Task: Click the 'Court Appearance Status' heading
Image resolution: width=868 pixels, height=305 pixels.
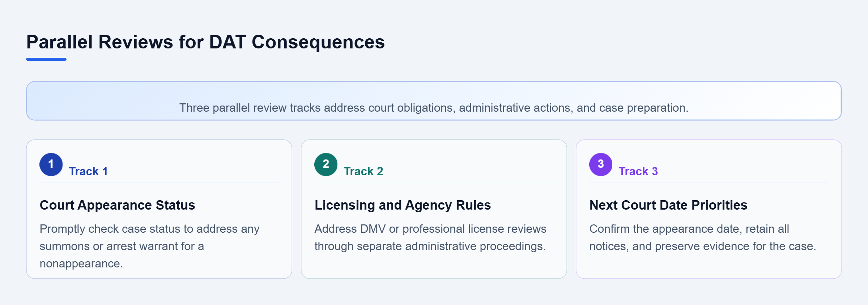Action: [117, 205]
